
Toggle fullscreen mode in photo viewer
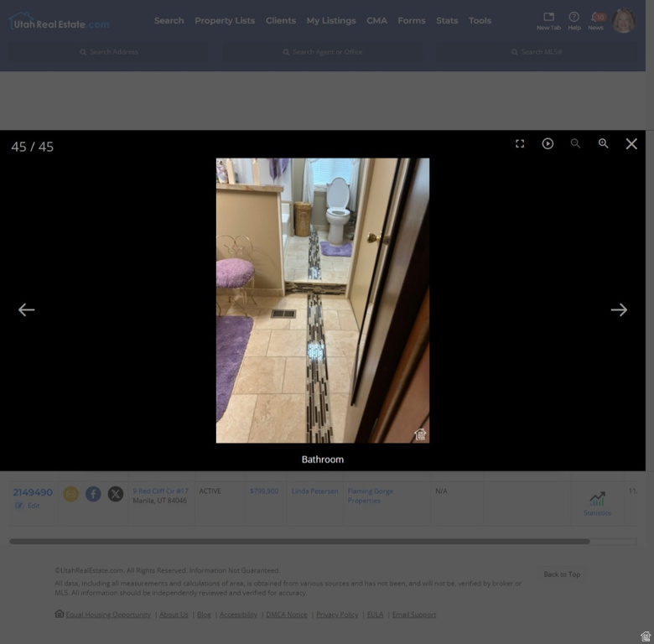(520, 143)
